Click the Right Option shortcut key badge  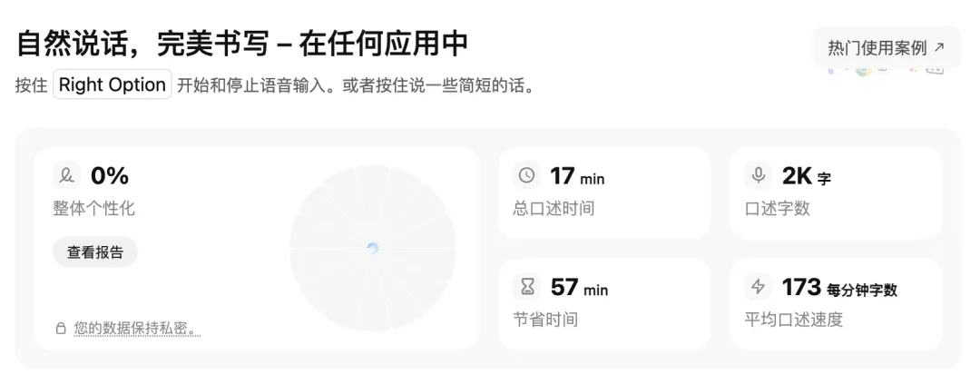tap(113, 85)
